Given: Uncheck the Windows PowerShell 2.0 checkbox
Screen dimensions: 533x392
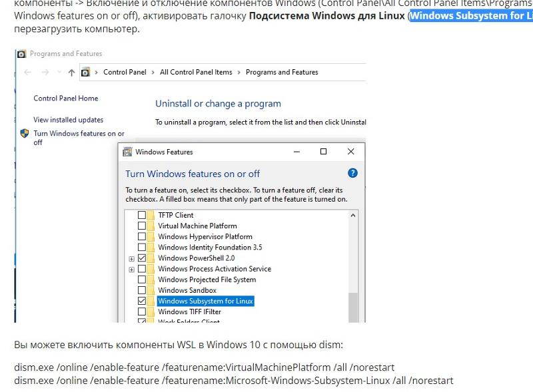Looking at the screenshot, I should (x=142, y=258).
